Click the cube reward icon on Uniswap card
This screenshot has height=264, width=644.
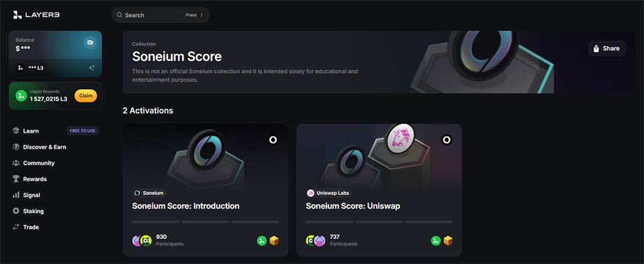pos(448,241)
